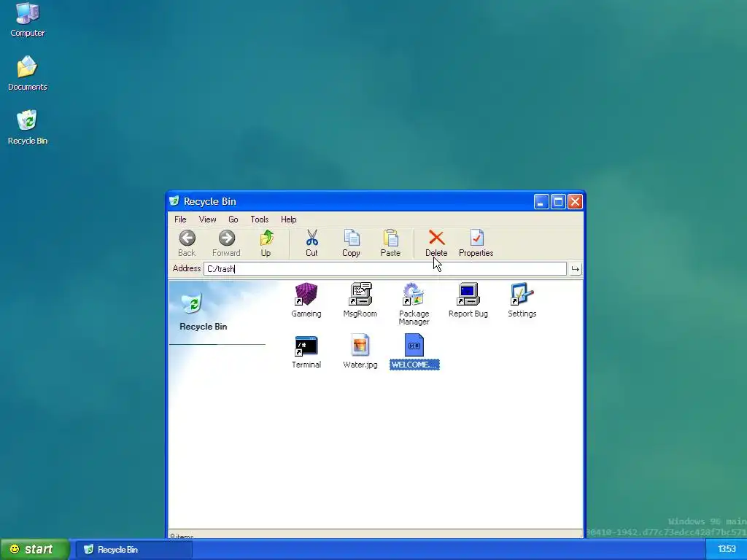Select the MsgRoom shortcut icon
The image size is (747, 560).
tap(360, 300)
